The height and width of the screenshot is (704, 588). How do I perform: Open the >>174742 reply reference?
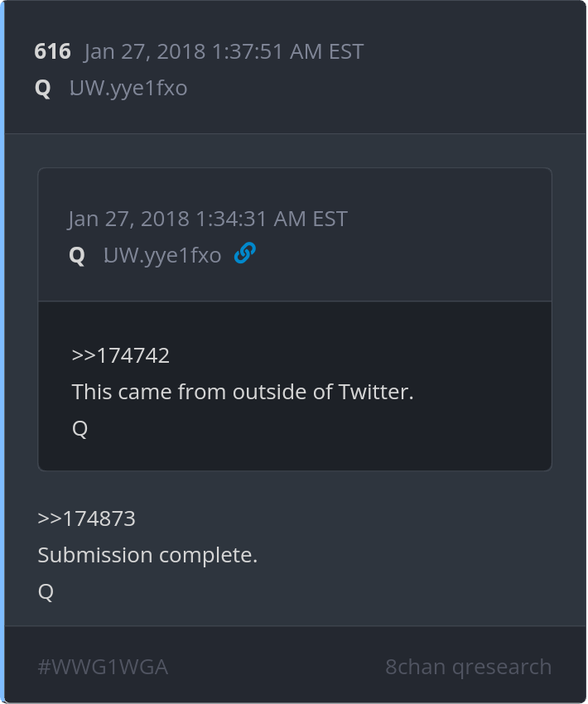coord(120,355)
